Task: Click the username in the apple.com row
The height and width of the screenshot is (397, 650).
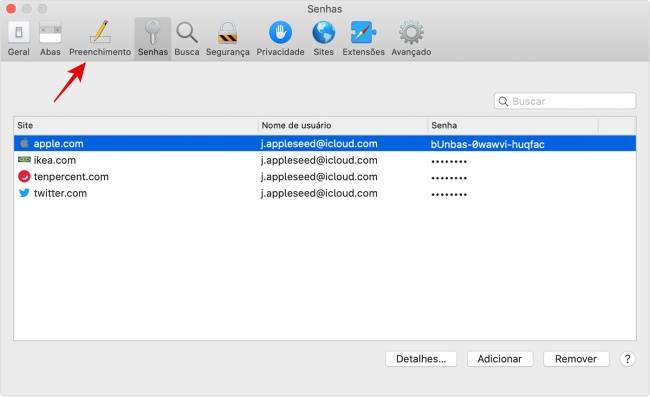Action: click(x=319, y=144)
